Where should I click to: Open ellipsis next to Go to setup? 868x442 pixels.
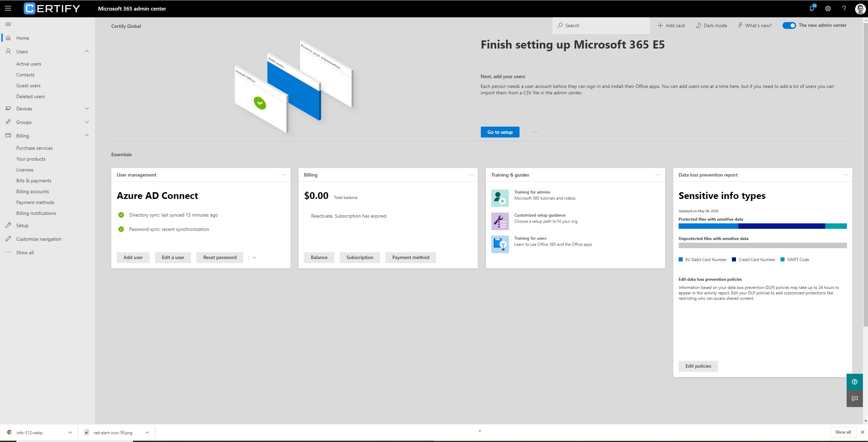pyautogui.click(x=535, y=132)
